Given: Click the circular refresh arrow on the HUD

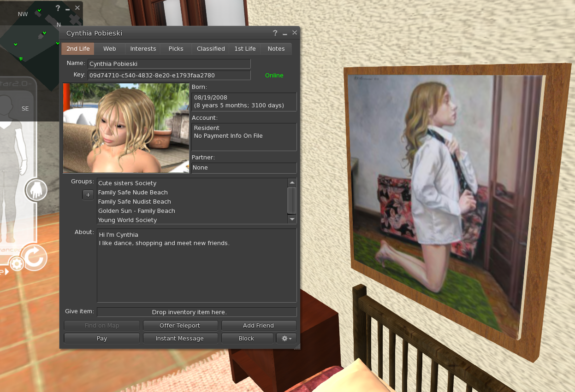Looking at the screenshot, I should pyautogui.click(x=34, y=257).
